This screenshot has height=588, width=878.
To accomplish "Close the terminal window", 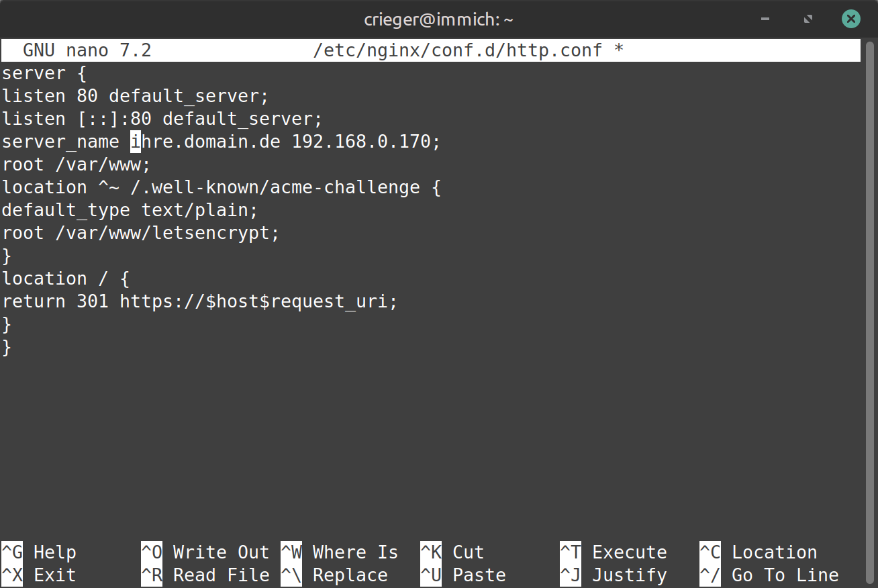I will click(851, 19).
